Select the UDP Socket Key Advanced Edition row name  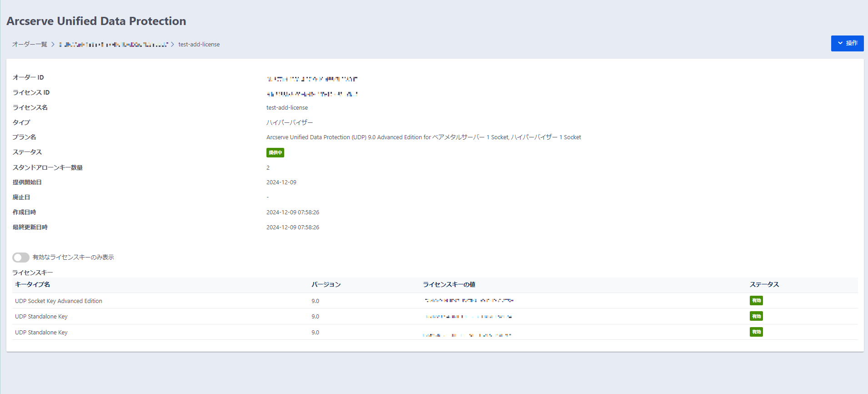tap(59, 301)
